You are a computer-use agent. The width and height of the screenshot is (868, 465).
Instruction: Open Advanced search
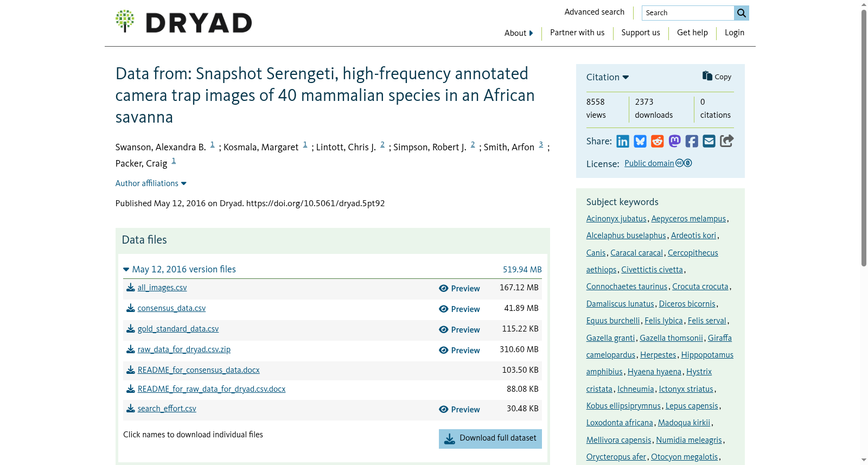tap(595, 12)
